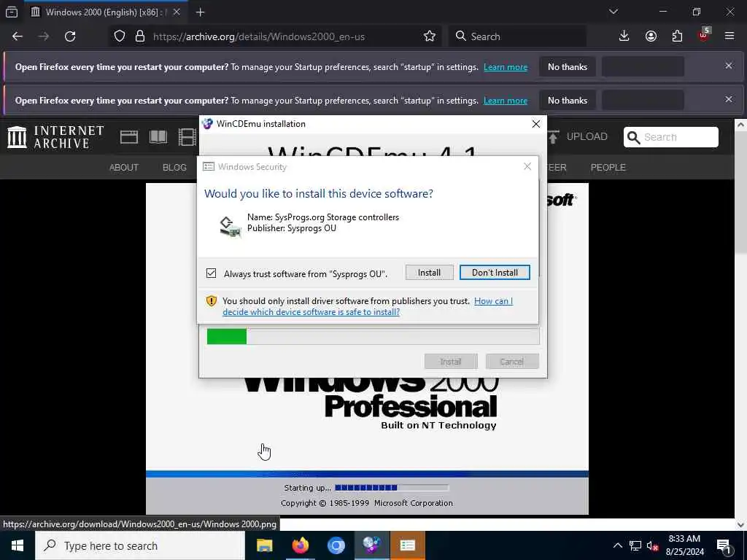Click Firefox back arrow button
747x560 pixels.
click(x=18, y=36)
